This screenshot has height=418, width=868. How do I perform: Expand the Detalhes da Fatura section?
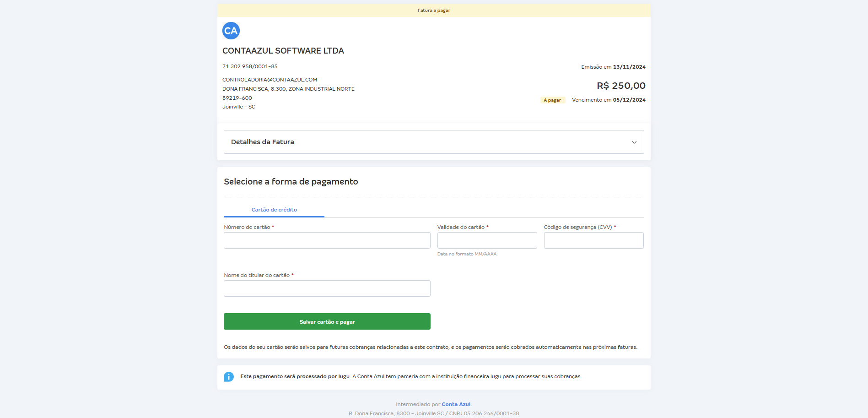[433, 142]
